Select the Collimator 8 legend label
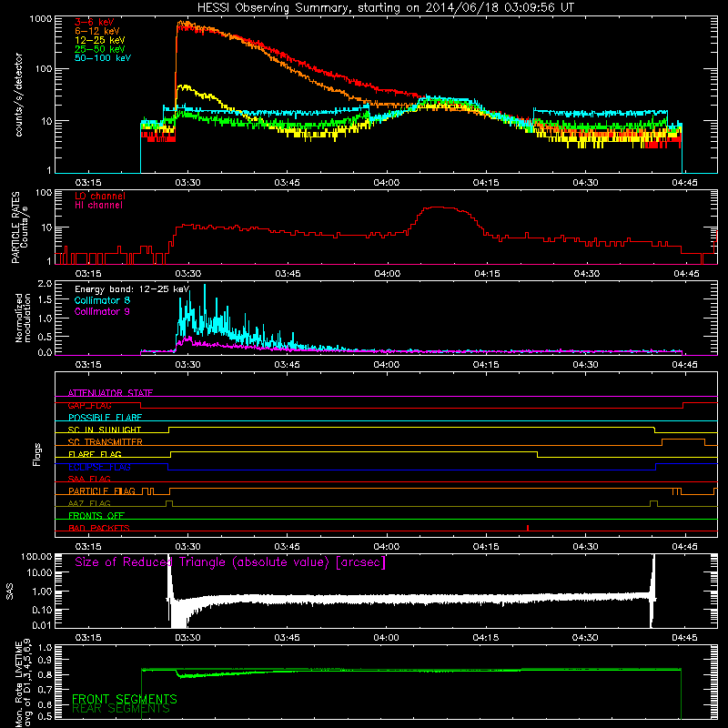 tap(102, 300)
